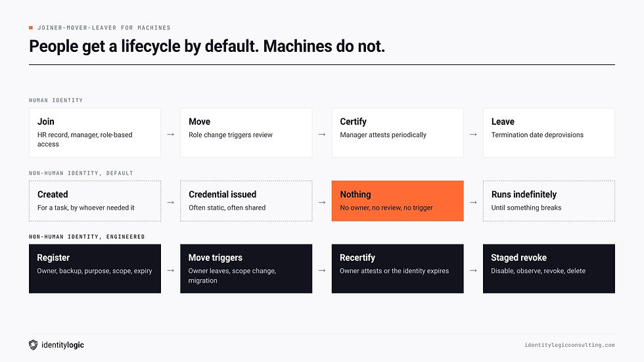Click 'Termination date deprovisions' text
This screenshot has width=644, height=362.
[x=538, y=135]
